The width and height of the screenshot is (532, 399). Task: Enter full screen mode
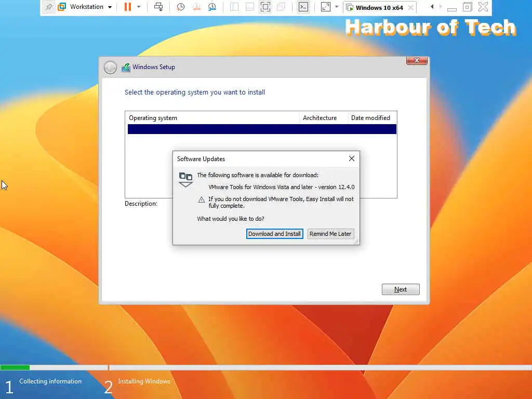pyautogui.click(x=265, y=7)
